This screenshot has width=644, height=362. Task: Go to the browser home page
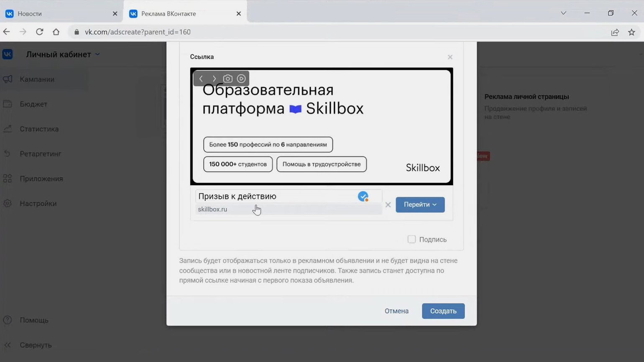56,32
